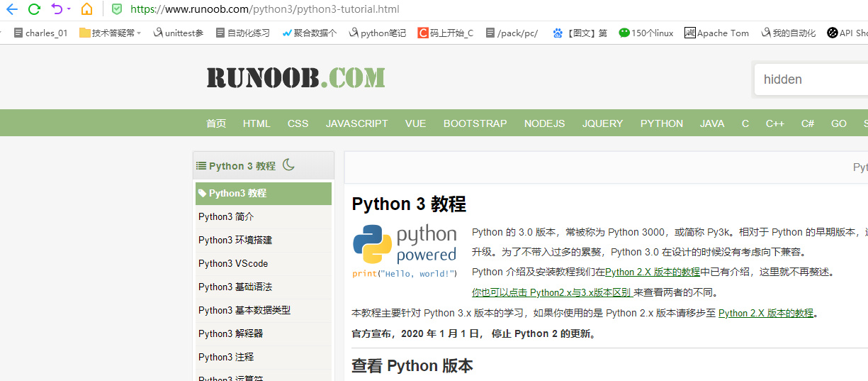Open the Apache Tom bookmark

click(717, 33)
